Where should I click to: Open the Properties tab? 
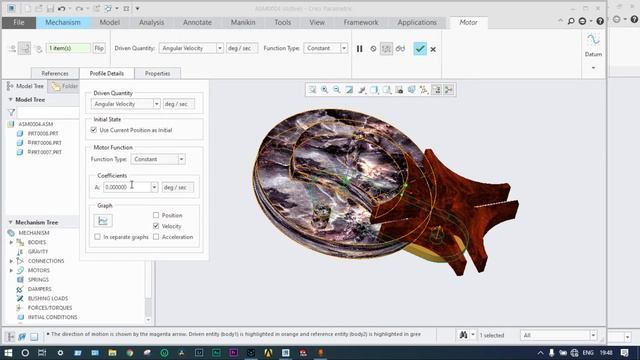coord(158,73)
